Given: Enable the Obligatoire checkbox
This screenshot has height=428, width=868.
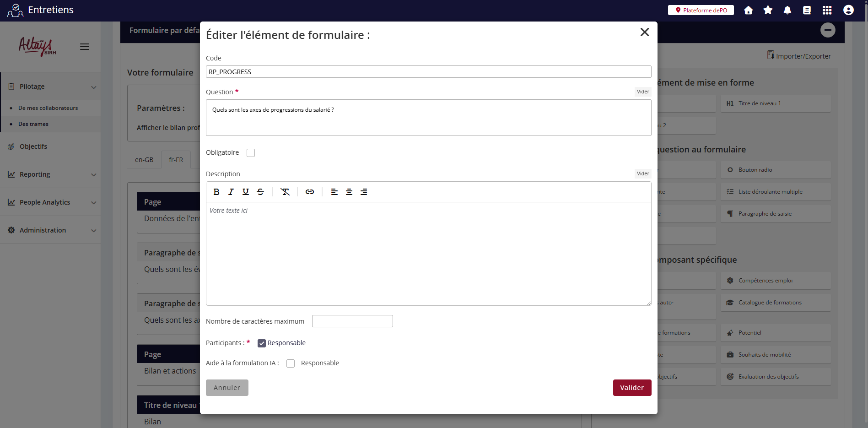Looking at the screenshot, I should point(251,153).
